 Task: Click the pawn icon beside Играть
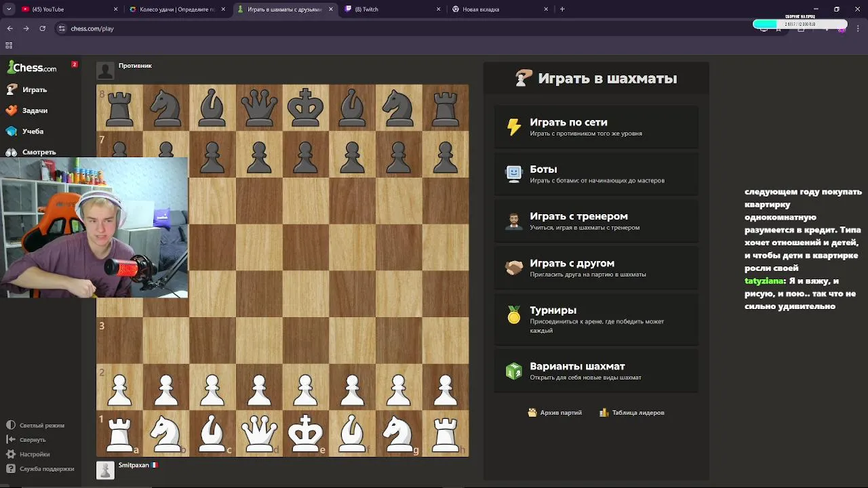click(12, 89)
